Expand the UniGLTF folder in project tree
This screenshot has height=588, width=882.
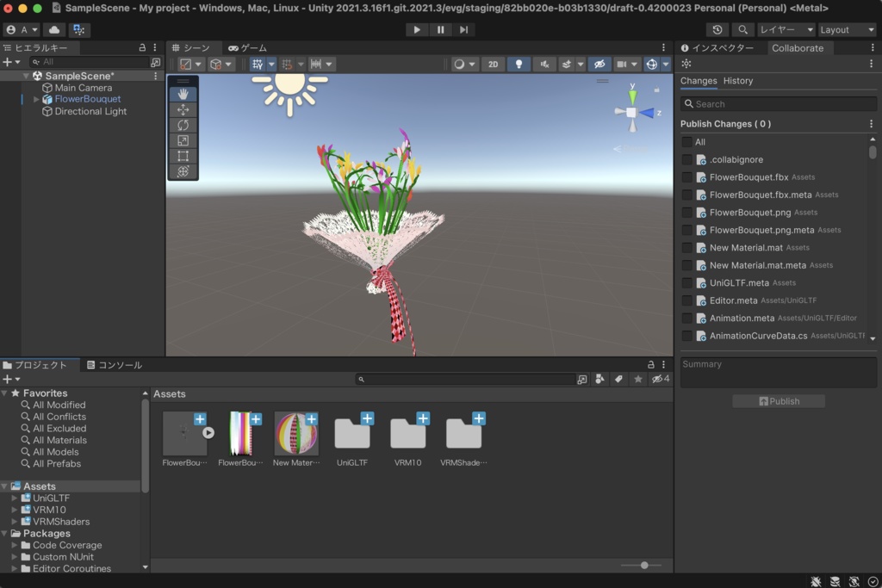point(15,498)
